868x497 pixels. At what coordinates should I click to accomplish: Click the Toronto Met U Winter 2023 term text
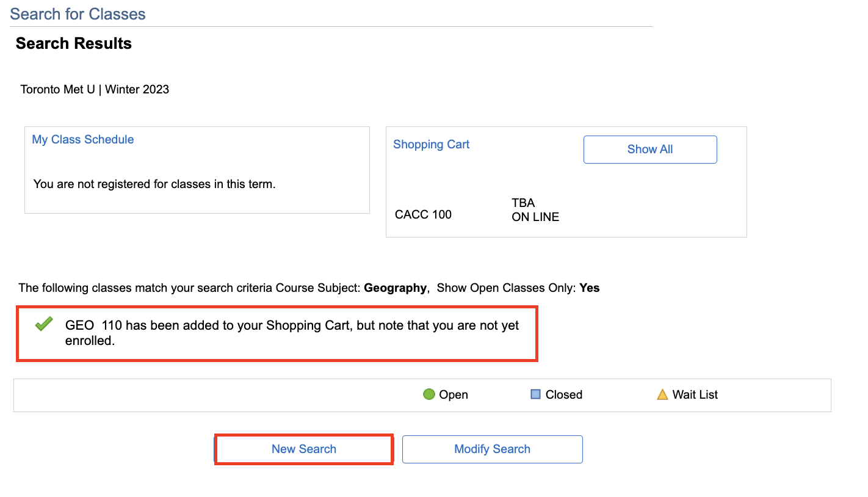pyautogui.click(x=95, y=90)
